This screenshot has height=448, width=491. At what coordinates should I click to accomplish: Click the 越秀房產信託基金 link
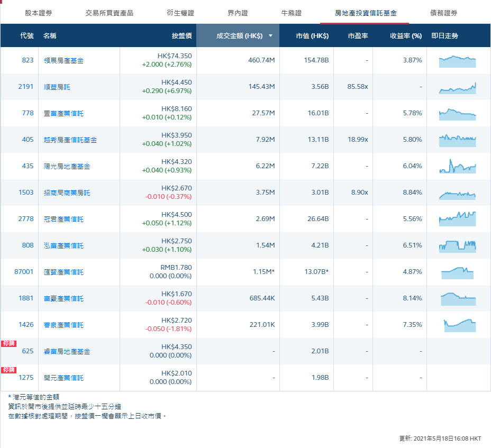point(70,140)
